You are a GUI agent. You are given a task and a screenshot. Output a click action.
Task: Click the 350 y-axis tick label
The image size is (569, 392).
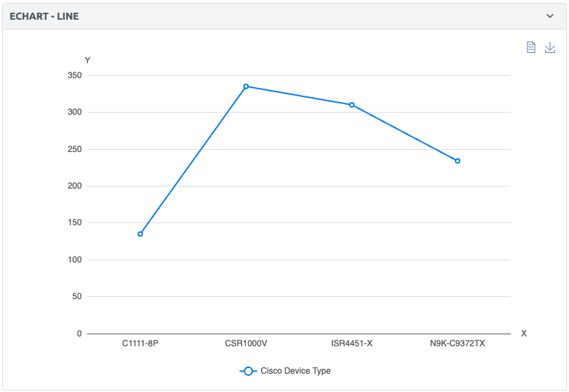point(75,75)
